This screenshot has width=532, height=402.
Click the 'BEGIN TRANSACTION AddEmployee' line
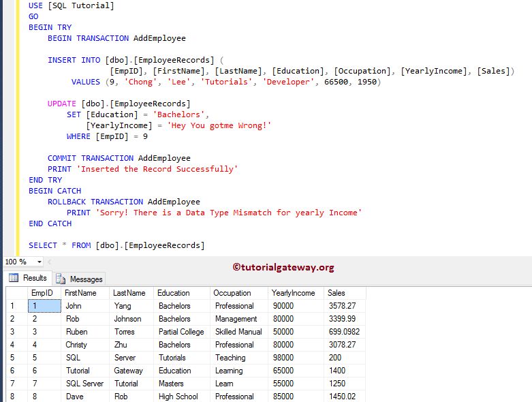[116, 38]
